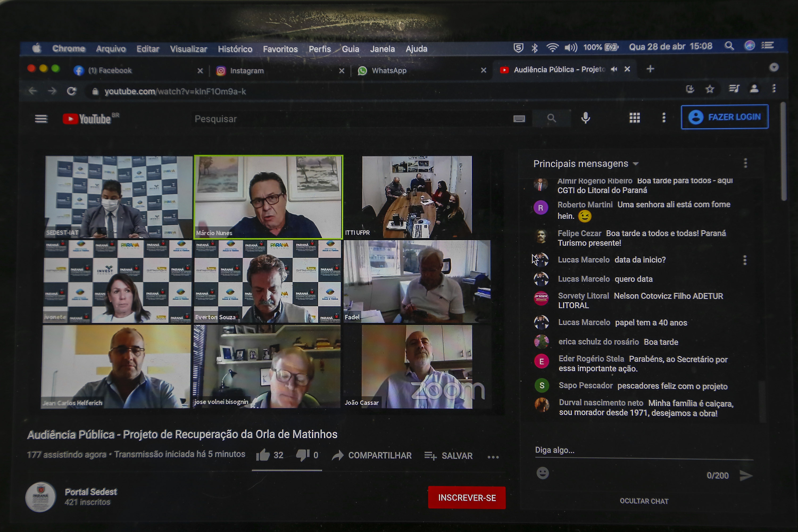Click the FAZER LOGIN button

click(x=724, y=117)
